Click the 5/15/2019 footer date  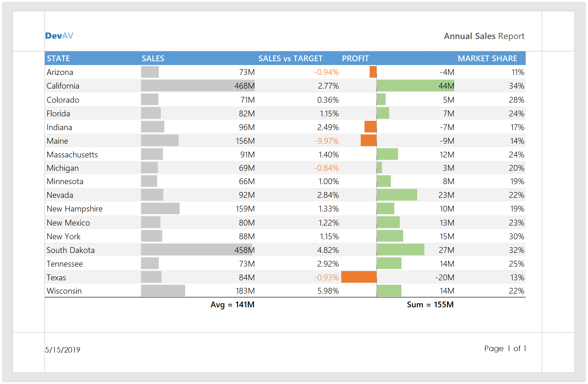click(x=63, y=350)
